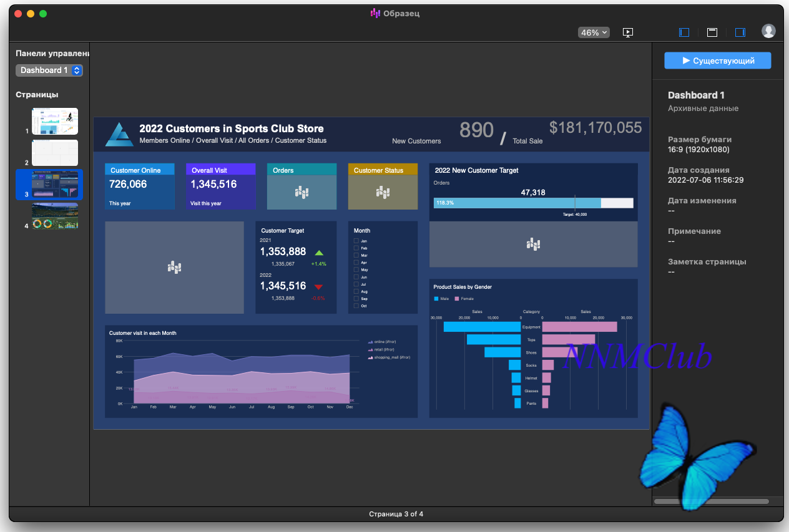This screenshot has height=532, width=789.
Task: Start presentation mode from toolbar icon
Action: (628, 32)
